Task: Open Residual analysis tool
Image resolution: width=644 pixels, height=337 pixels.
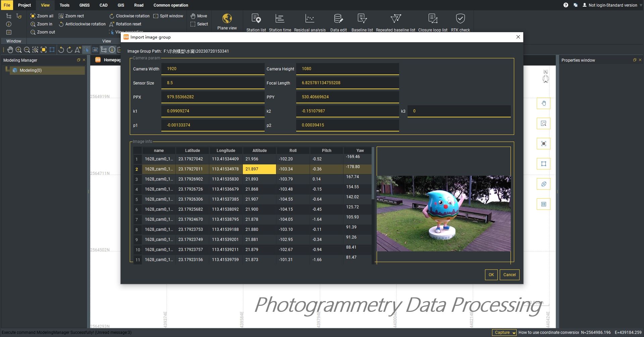Action: pos(310,22)
